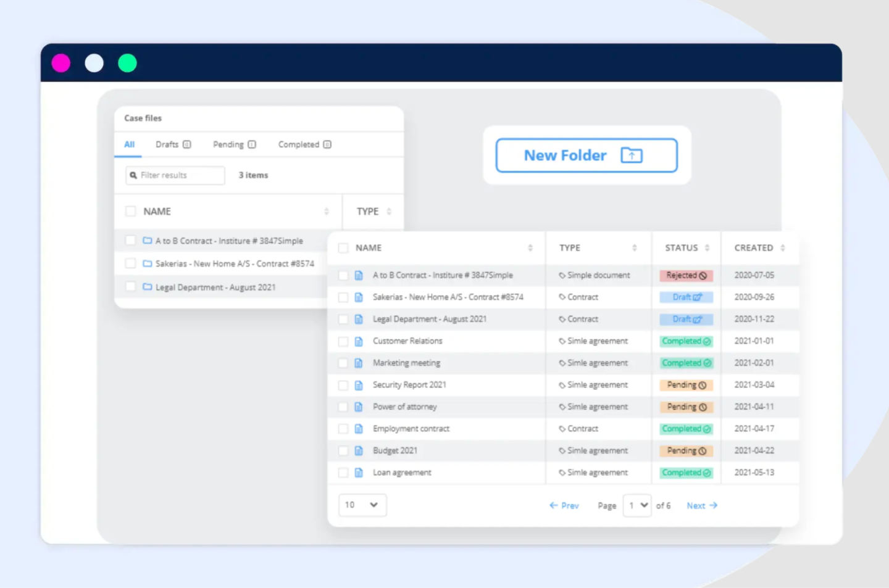
Task: Check the Legal Department folder checkbox
Action: [x=130, y=286]
